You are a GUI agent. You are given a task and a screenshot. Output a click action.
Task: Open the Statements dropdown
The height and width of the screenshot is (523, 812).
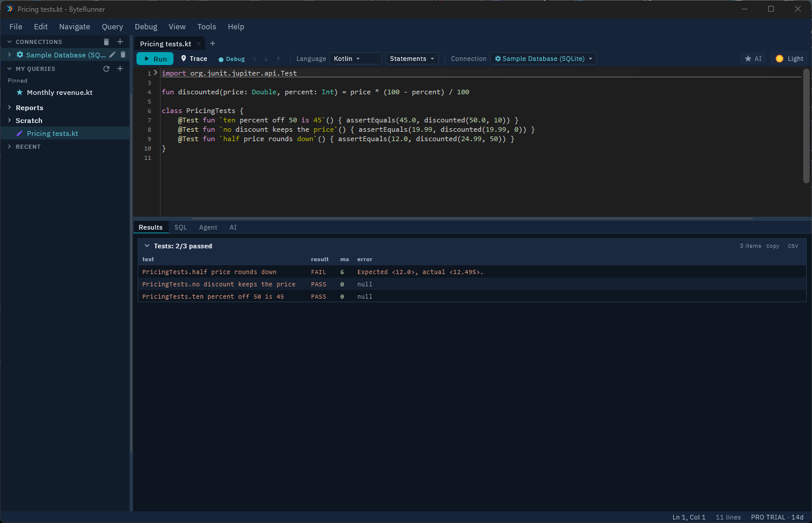[x=412, y=59]
